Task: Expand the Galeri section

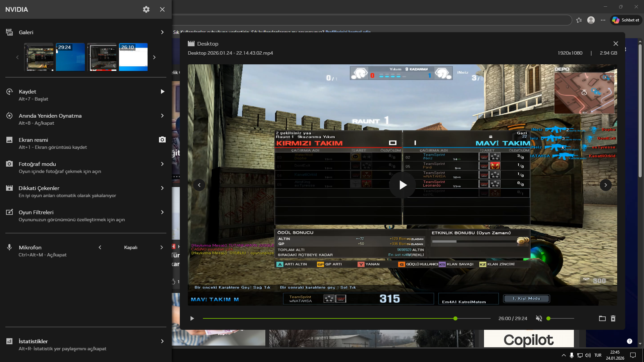Action: tap(162, 32)
